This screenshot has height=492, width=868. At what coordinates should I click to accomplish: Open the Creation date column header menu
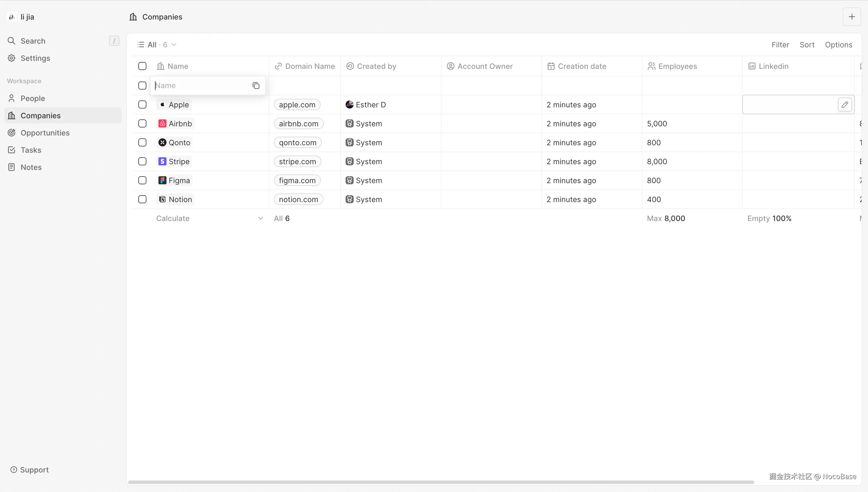tap(592, 66)
